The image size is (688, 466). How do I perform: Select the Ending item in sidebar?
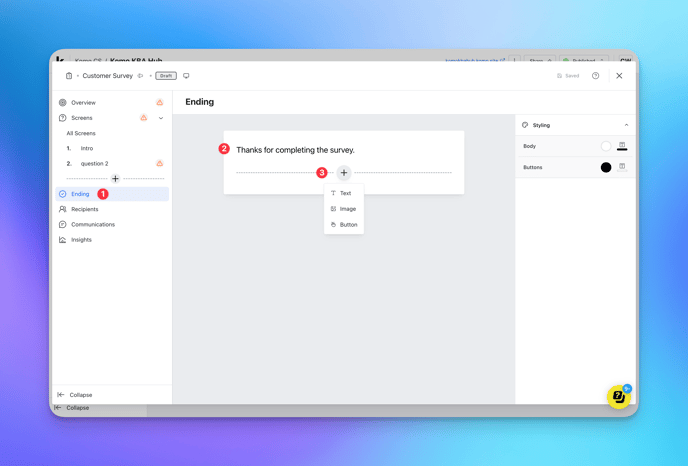[112, 194]
